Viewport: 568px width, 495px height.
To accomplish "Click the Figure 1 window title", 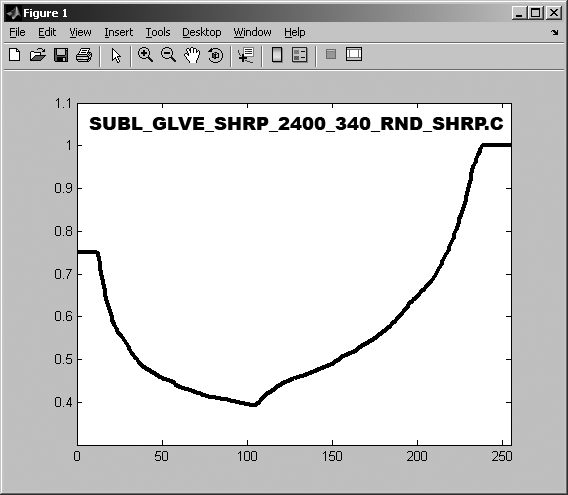I will click(45, 13).
